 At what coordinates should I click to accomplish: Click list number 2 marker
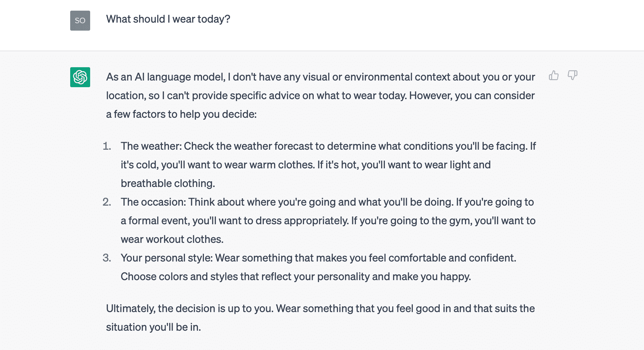tap(107, 202)
